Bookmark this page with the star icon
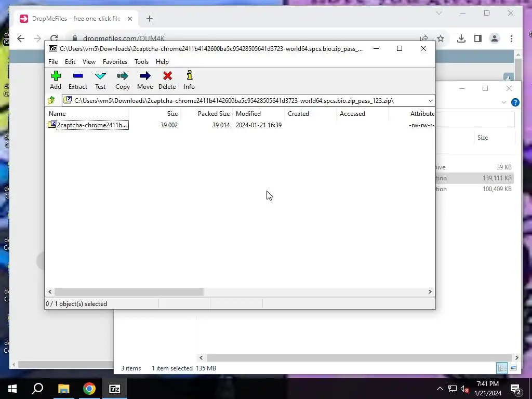 [x=441, y=38]
